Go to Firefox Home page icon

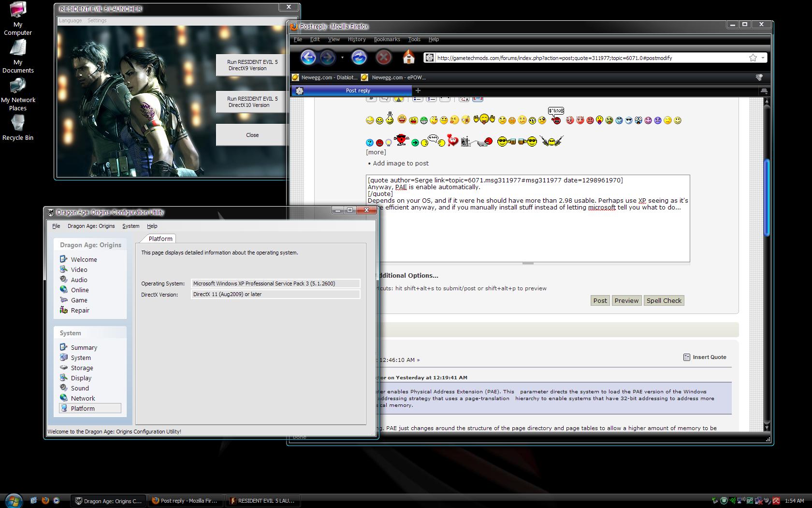(x=409, y=58)
